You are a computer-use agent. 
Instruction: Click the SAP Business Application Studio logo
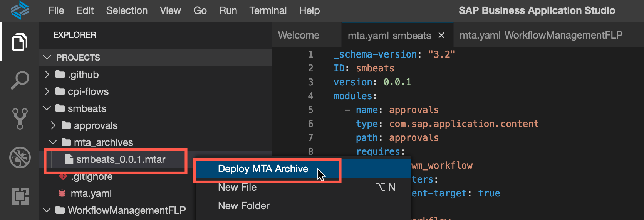[x=20, y=10]
